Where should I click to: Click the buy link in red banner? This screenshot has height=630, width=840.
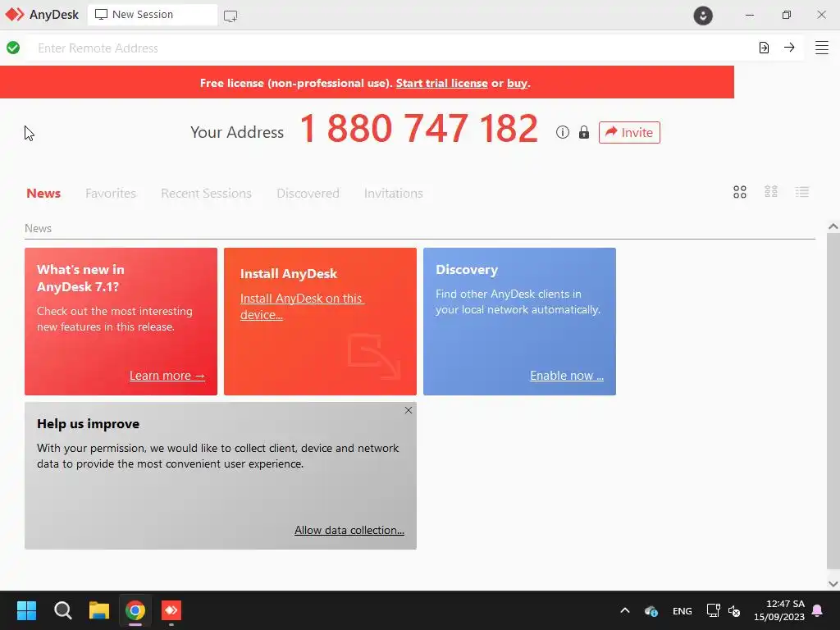coord(517,83)
